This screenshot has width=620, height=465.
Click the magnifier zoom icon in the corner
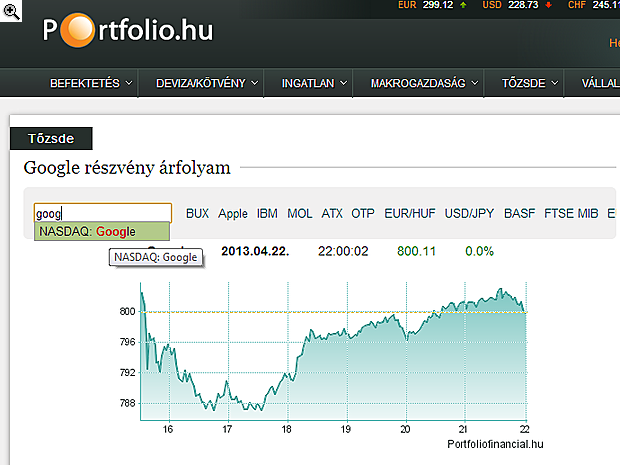click(11, 11)
